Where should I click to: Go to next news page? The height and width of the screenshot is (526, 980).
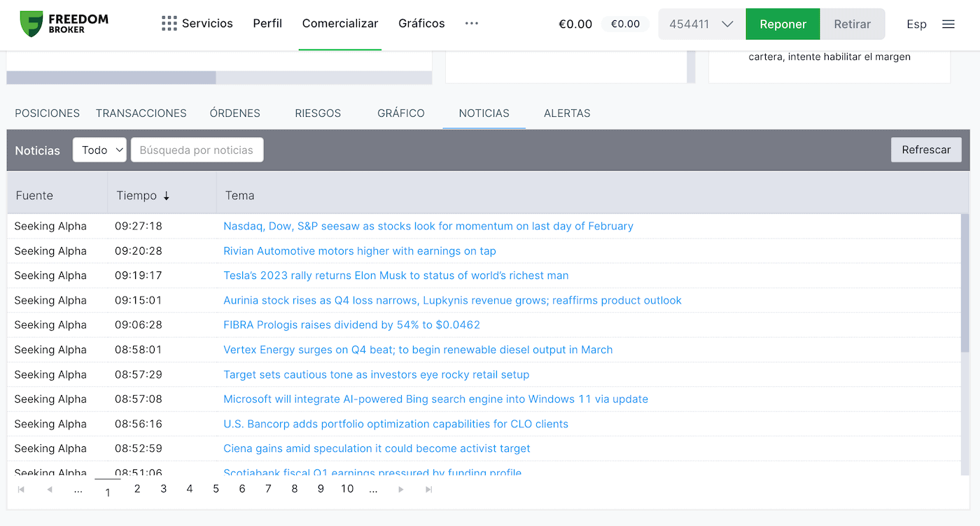(401, 490)
